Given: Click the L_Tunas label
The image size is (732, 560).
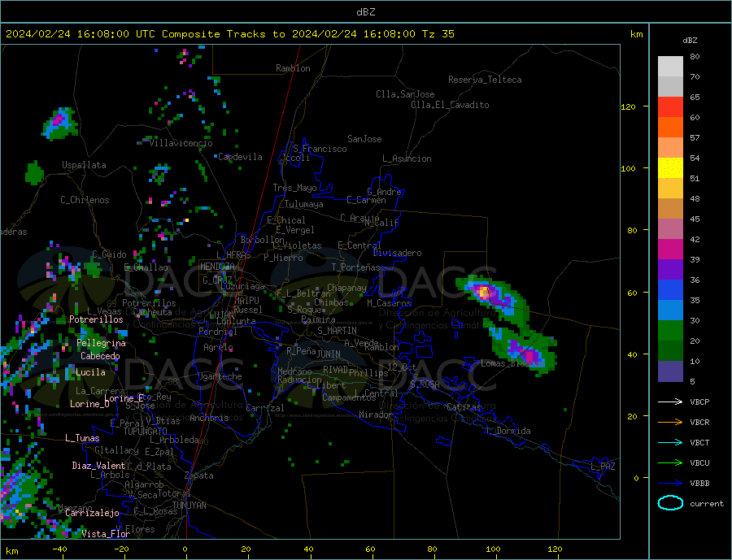Looking at the screenshot, I should point(82,438).
